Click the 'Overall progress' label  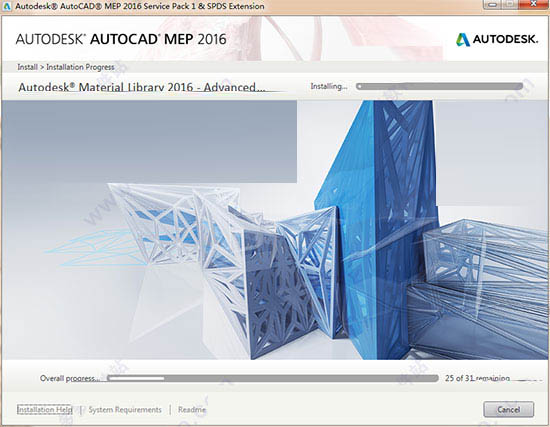pos(70,378)
